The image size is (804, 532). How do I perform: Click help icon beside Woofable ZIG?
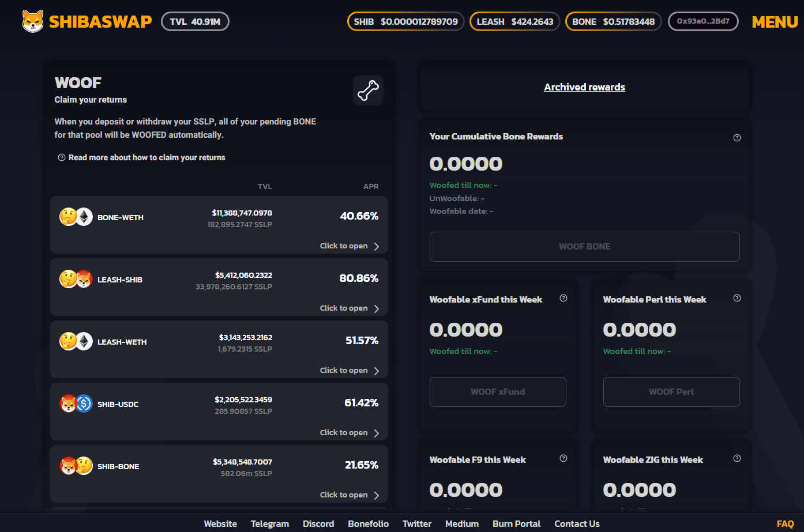(x=737, y=458)
